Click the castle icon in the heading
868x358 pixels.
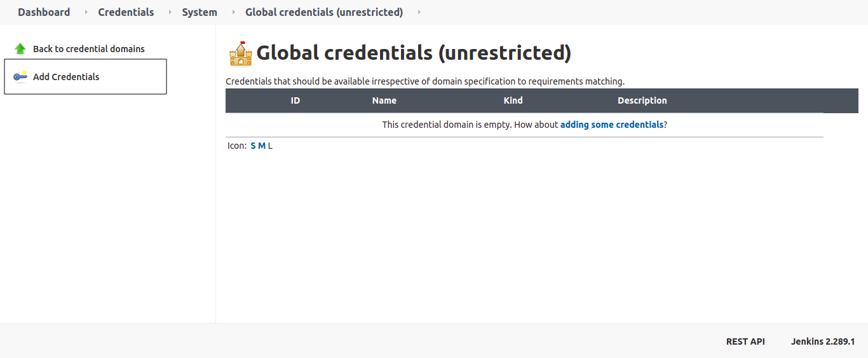pyautogui.click(x=241, y=54)
